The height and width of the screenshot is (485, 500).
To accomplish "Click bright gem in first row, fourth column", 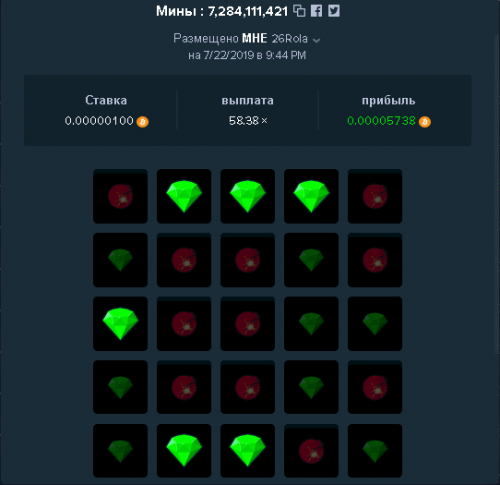I will point(311,196).
